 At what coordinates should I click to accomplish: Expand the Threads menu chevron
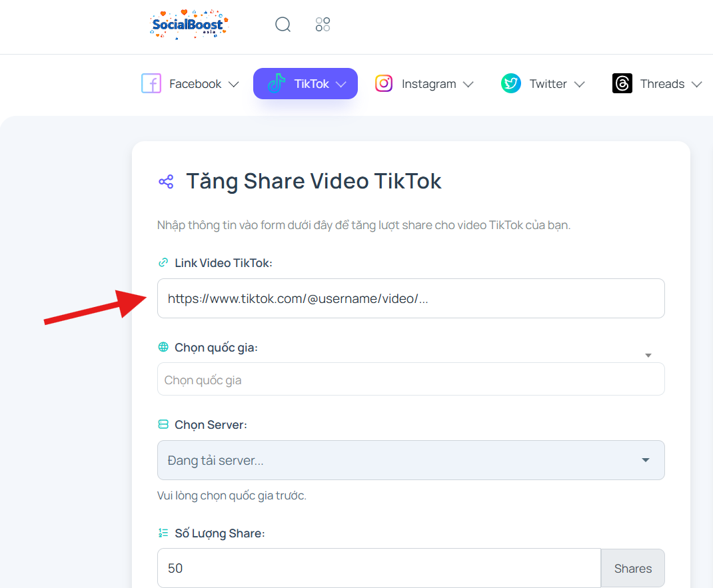pyautogui.click(x=696, y=85)
